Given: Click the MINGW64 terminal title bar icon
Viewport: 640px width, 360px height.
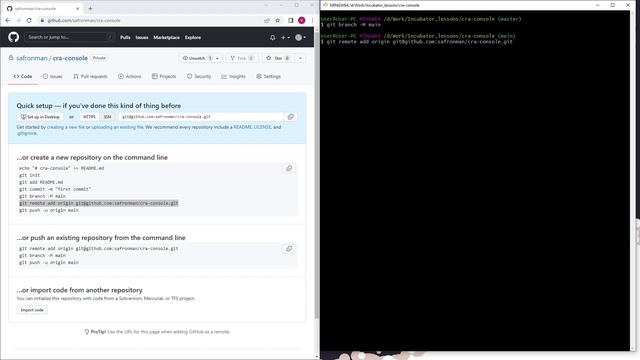Looking at the screenshot, I should [325, 5].
